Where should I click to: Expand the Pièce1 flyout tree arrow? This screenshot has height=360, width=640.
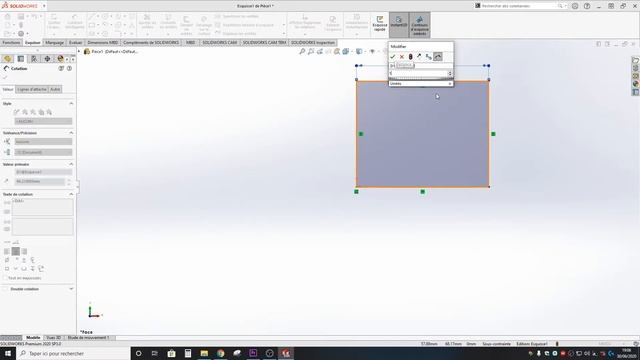(x=80, y=51)
